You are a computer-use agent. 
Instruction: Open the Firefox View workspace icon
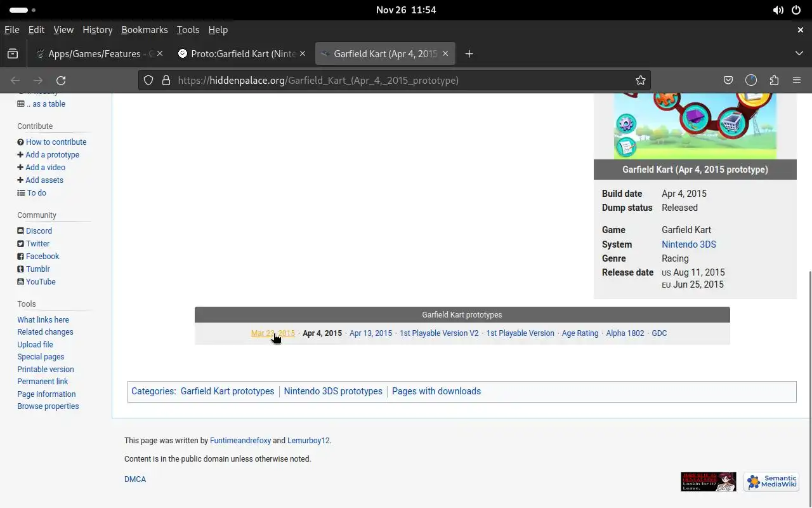[13, 54]
